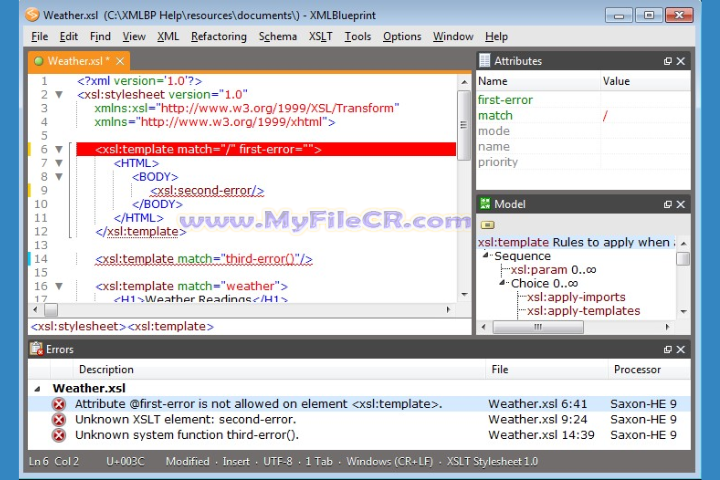The height and width of the screenshot is (480, 720).
Task: Collapse the fold on line 2
Action: (x=59, y=95)
